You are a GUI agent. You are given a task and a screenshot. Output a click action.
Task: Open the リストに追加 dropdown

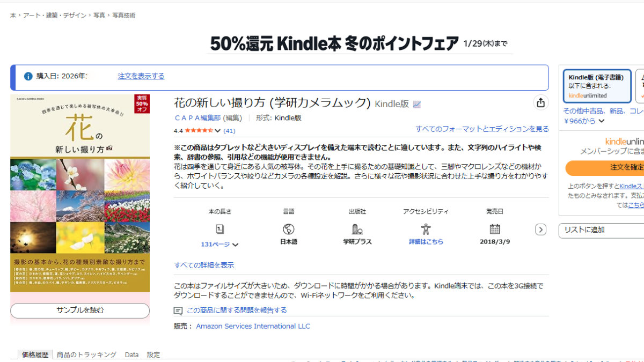601,230
